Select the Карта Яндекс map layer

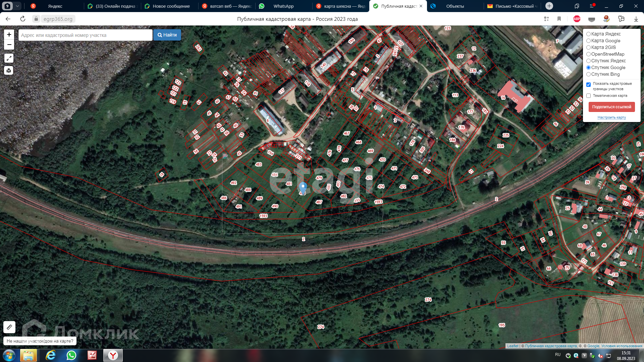[x=588, y=34]
